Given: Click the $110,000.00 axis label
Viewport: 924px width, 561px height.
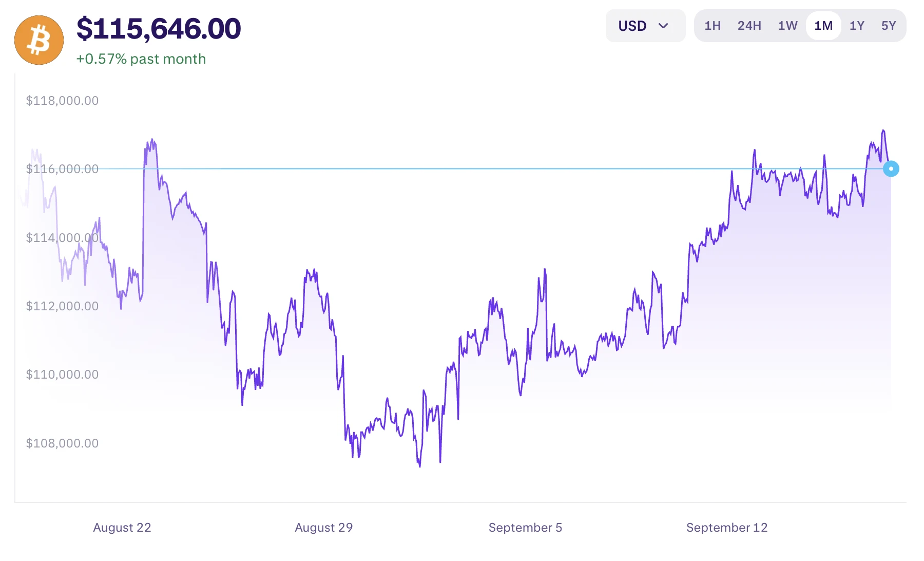Looking at the screenshot, I should click(x=62, y=375).
